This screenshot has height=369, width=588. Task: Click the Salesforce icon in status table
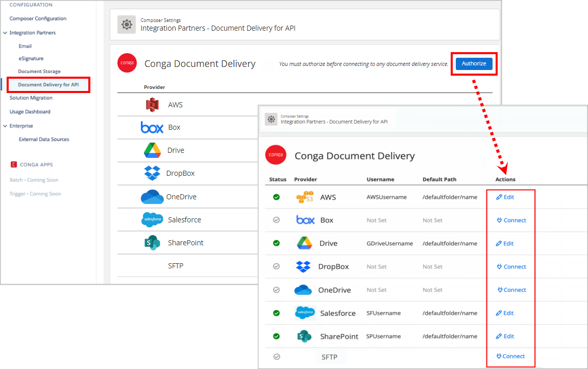pos(305,313)
